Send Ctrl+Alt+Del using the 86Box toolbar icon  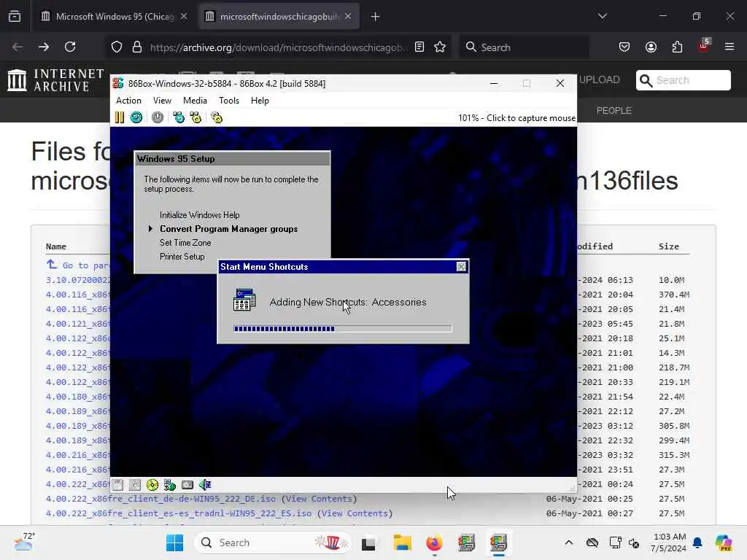[x=179, y=117]
